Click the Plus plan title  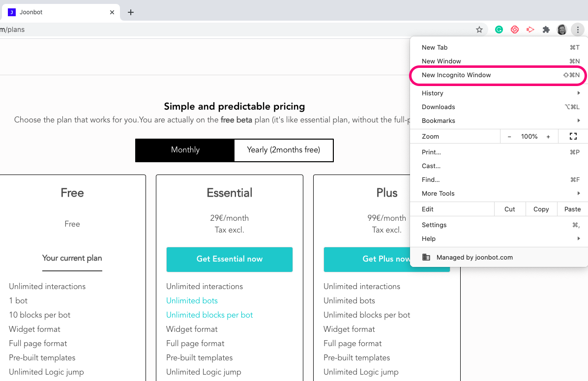pyautogui.click(x=386, y=193)
